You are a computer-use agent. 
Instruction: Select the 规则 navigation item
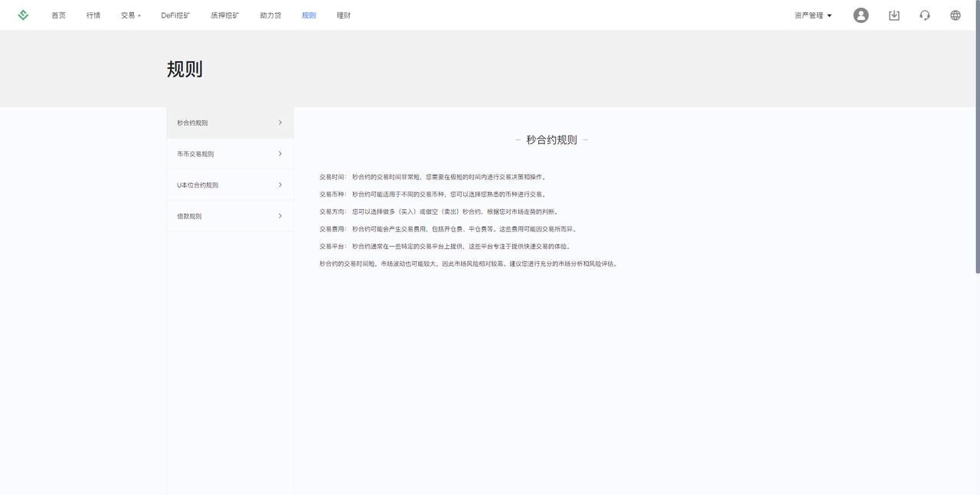309,15
